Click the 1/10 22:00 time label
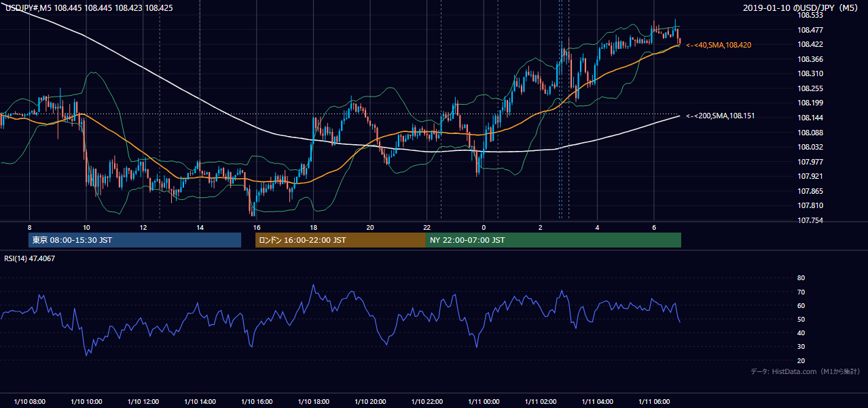The image size is (868, 408). coord(427,402)
